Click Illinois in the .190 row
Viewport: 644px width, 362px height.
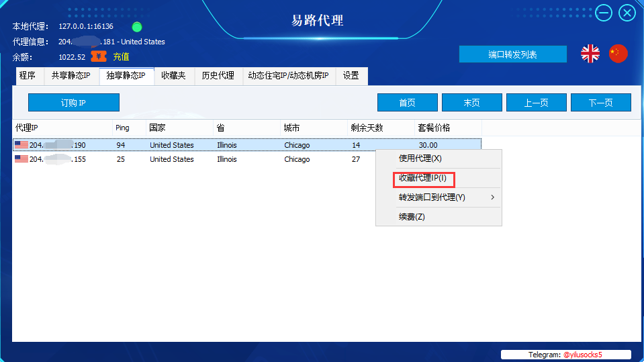coord(227,145)
